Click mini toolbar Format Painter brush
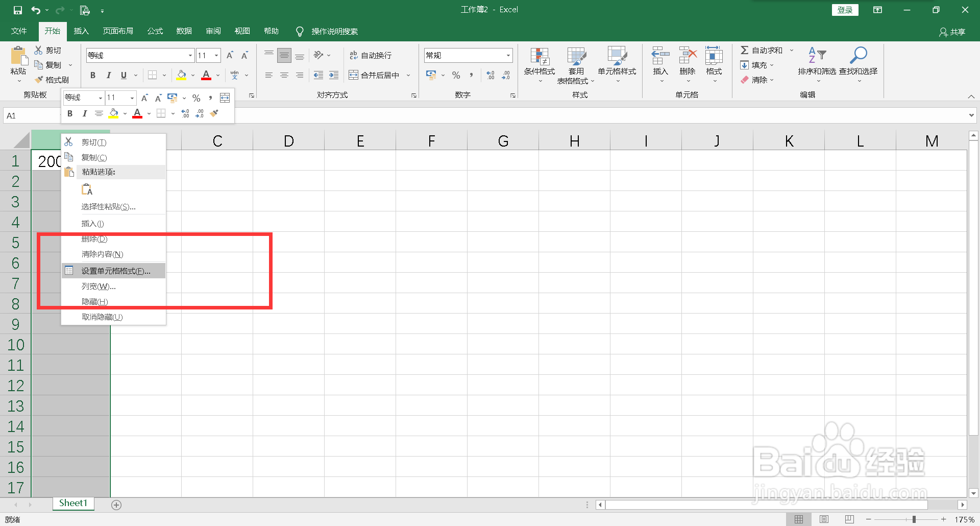Image resolution: width=980 pixels, height=526 pixels. coord(214,113)
